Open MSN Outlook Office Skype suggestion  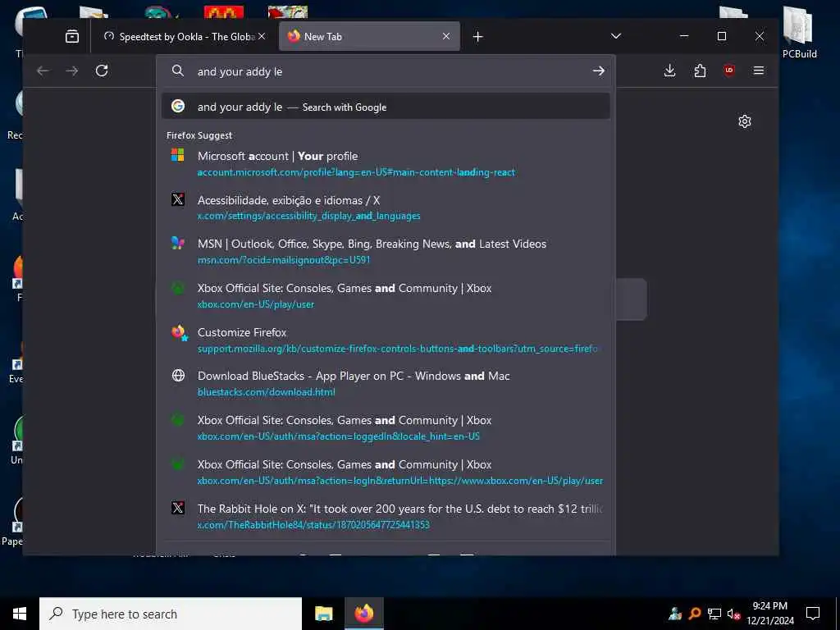(386, 251)
